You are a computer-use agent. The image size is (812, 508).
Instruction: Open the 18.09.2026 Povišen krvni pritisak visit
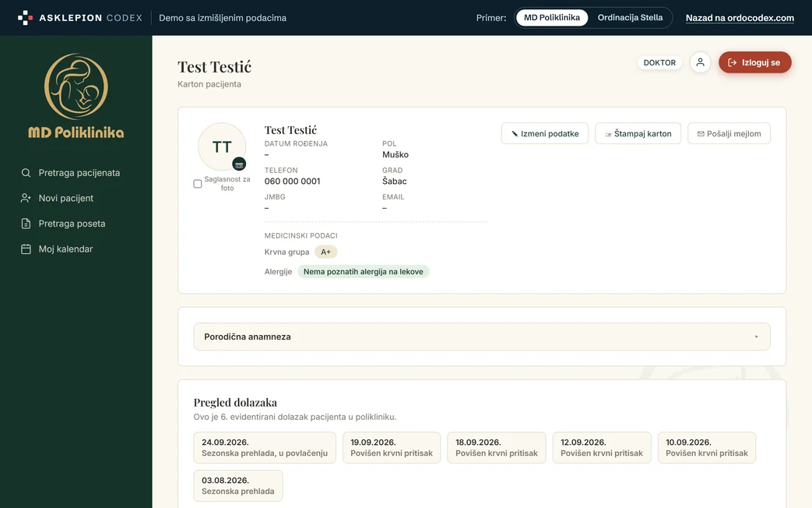click(497, 447)
